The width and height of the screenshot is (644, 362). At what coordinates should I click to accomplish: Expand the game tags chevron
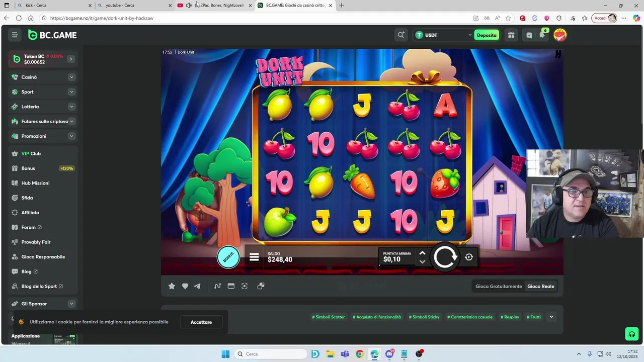[551, 317]
